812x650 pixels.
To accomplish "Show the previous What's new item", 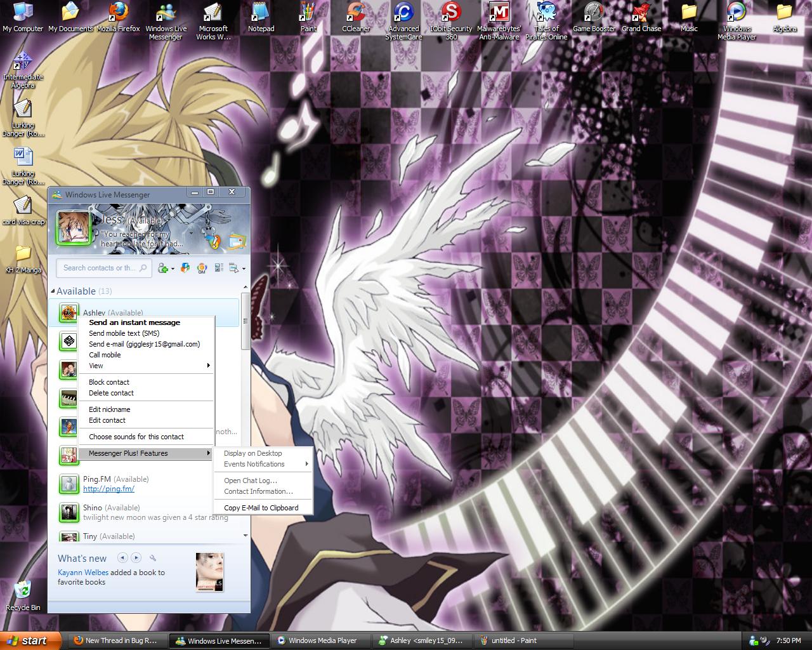I will (x=122, y=558).
